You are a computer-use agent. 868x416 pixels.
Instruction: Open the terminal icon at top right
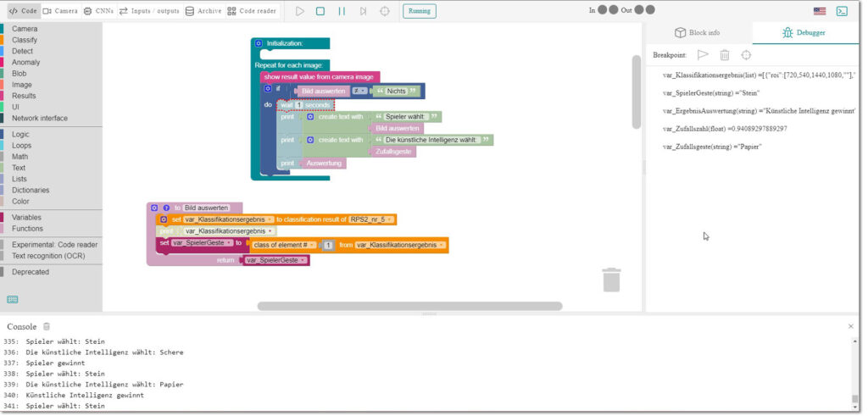842,11
